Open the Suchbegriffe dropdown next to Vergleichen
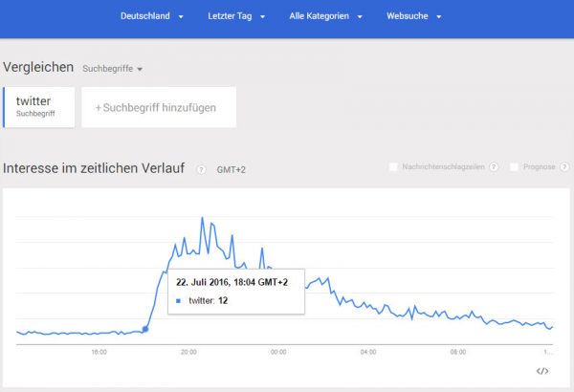The image size is (574, 392). (x=112, y=69)
